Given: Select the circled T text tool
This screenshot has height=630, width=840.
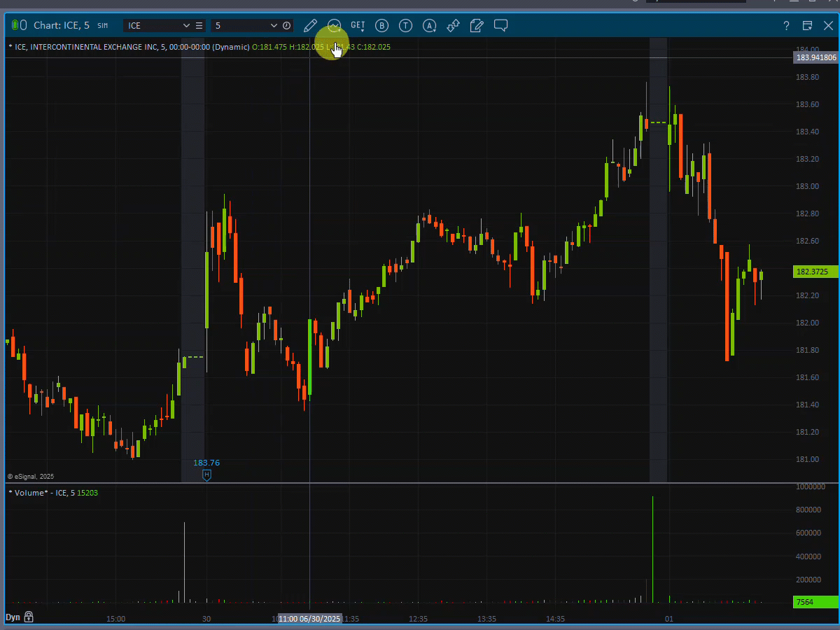Looking at the screenshot, I should point(405,26).
